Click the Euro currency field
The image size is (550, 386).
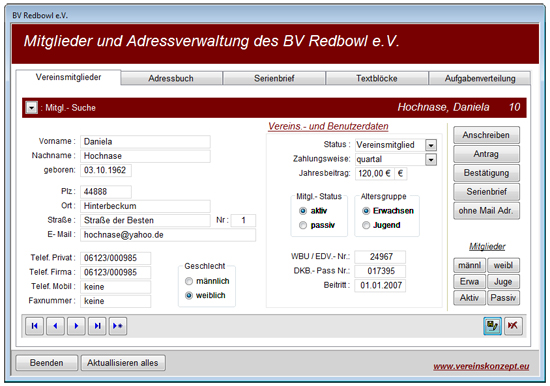[401, 174]
